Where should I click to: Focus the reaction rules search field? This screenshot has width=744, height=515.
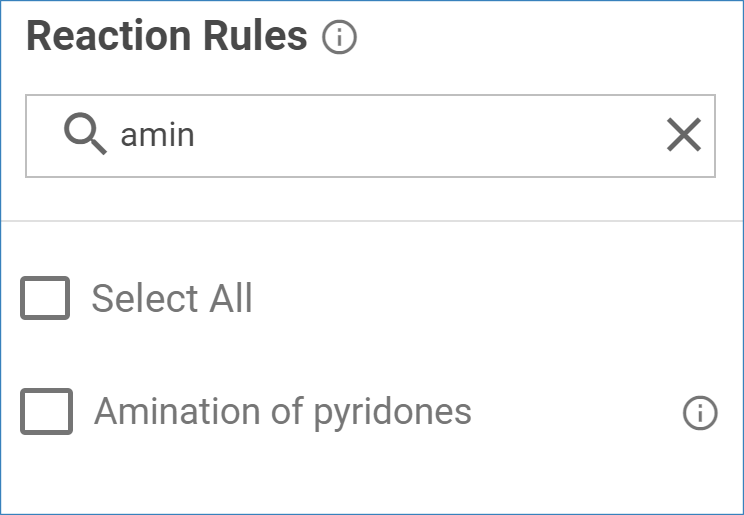[x=400, y=135]
